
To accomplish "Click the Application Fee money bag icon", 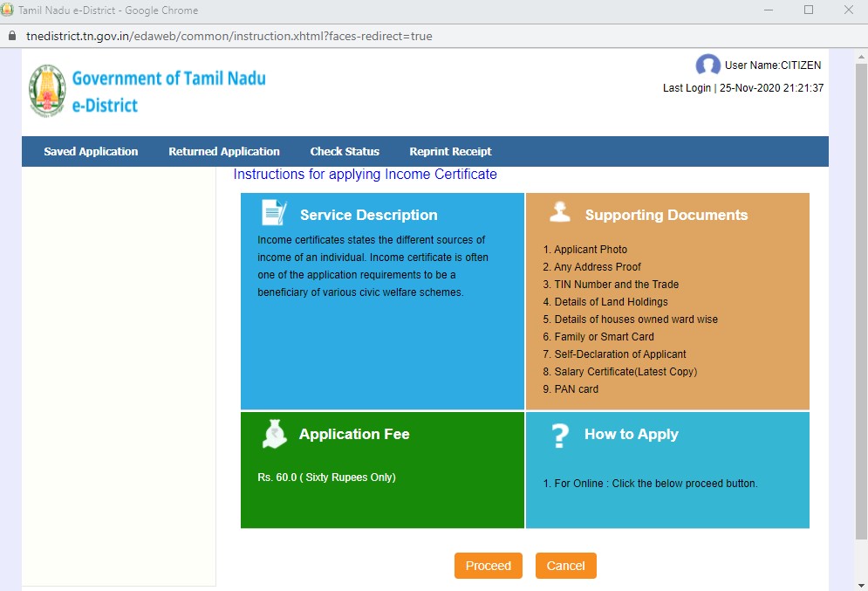I will (274, 433).
